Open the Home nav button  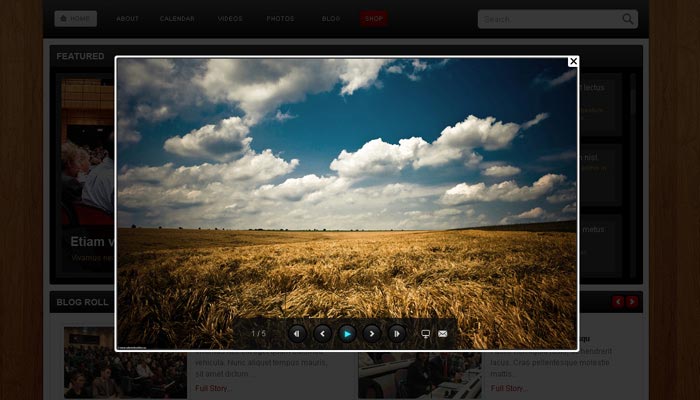[75, 19]
